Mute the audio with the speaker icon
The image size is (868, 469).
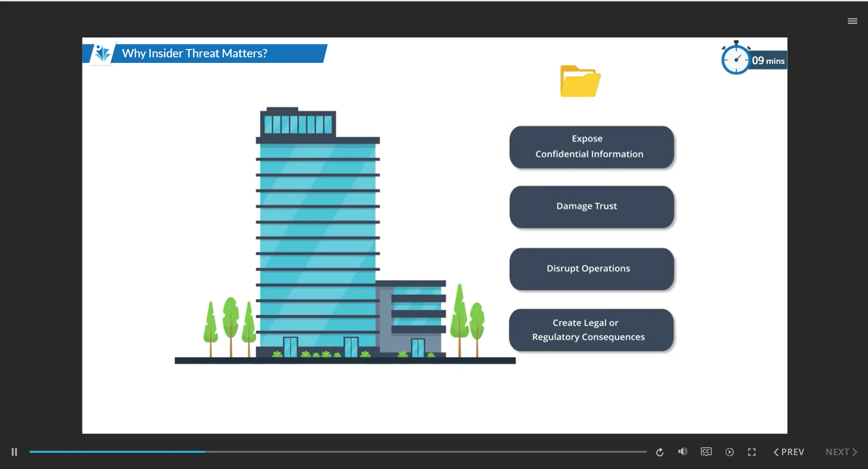point(682,452)
